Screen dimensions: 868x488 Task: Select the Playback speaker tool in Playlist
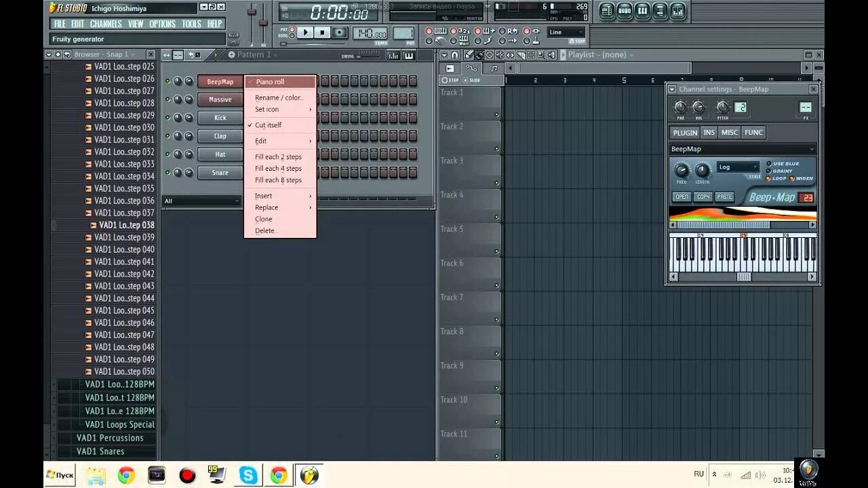[x=551, y=55]
